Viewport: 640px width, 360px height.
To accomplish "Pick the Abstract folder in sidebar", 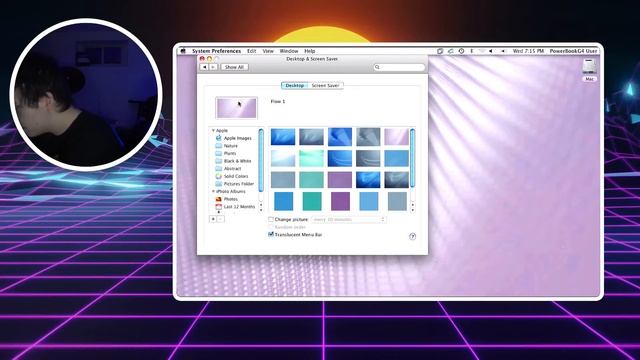I will pyautogui.click(x=232, y=169).
